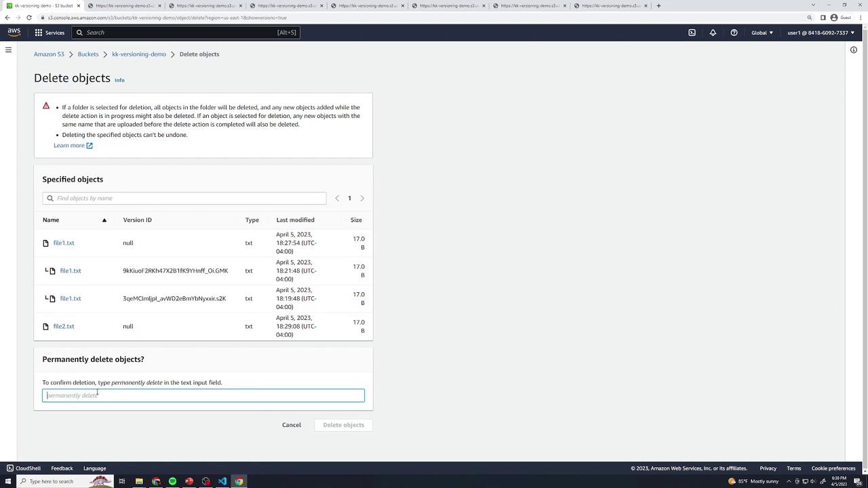Viewport: 868px width, 488px height.
Task: Open a new browser tab
Action: (x=658, y=5)
